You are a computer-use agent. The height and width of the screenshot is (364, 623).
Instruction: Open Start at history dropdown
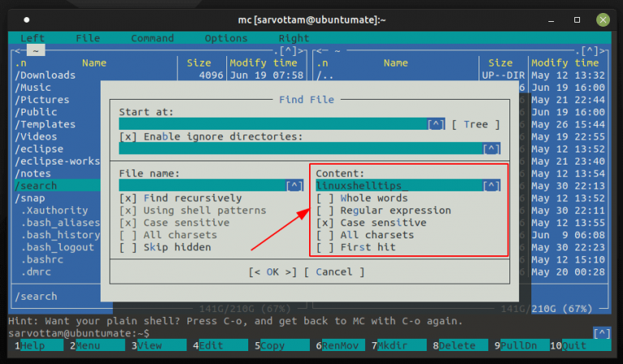point(436,124)
